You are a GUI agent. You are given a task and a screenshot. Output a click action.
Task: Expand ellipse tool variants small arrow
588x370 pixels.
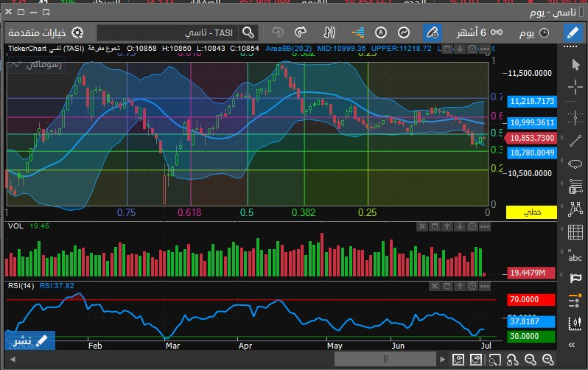[x=561, y=161]
